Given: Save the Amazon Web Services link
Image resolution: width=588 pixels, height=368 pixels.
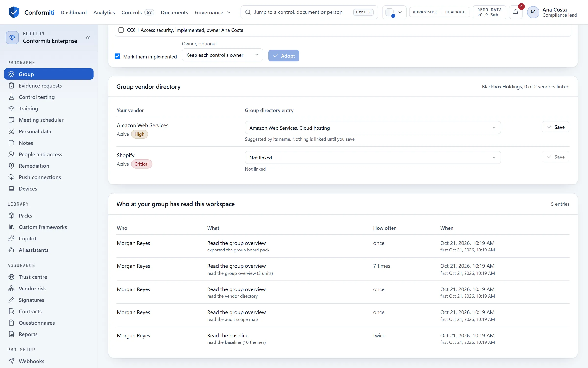Looking at the screenshot, I should click(555, 127).
